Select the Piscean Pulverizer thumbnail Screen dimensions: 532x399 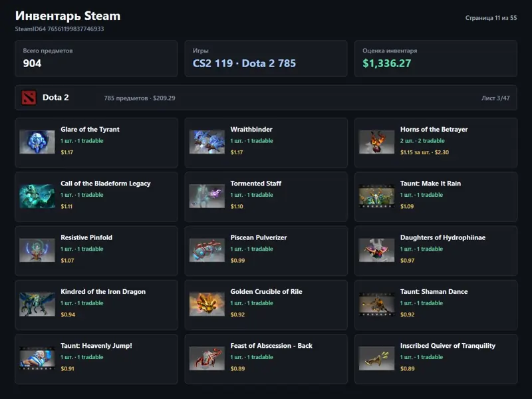point(207,250)
